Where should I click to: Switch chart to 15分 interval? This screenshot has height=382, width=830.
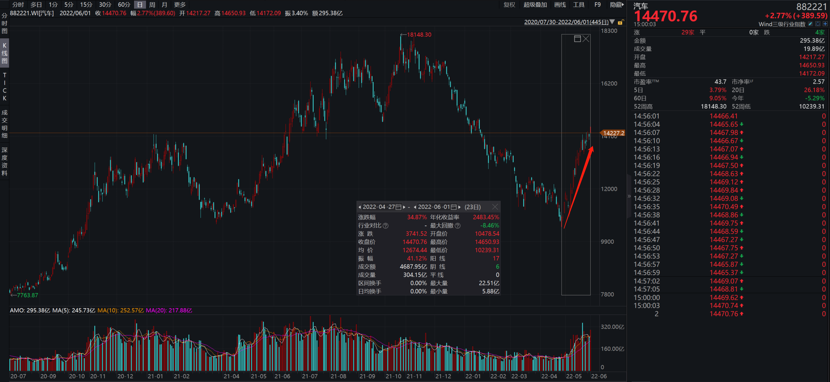coord(86,4)
